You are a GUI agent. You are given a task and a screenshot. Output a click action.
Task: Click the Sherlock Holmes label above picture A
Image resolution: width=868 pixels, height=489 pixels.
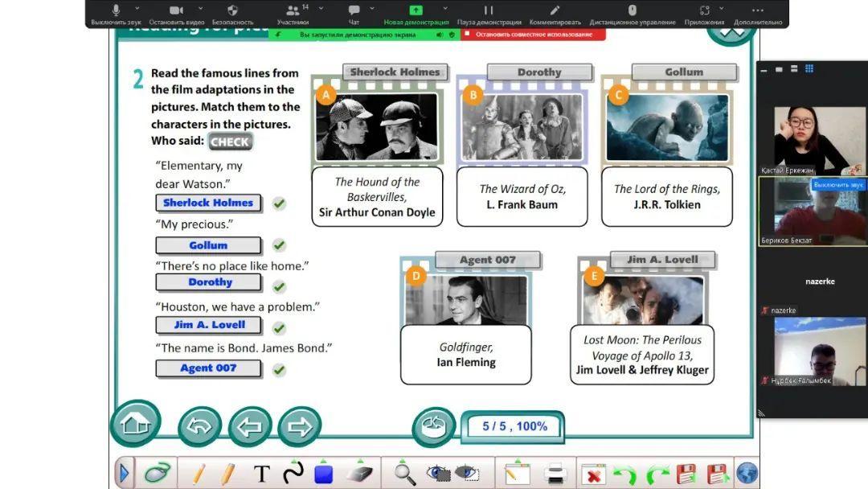click(395, 72)
